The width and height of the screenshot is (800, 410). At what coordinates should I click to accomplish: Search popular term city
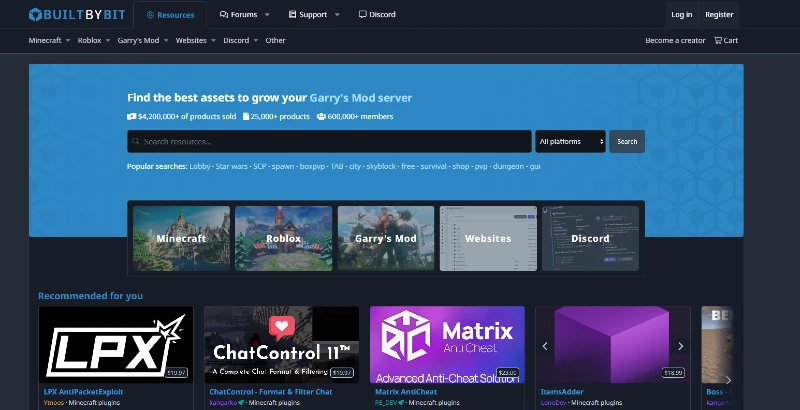(x=355, y=166)
